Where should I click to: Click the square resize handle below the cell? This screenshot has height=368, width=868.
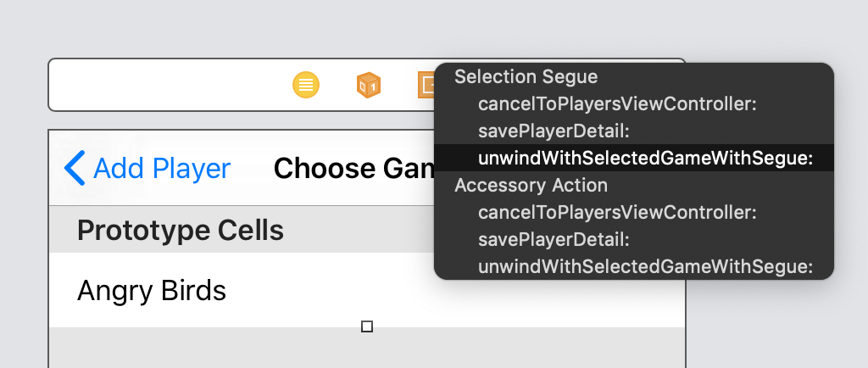(366, 326)
